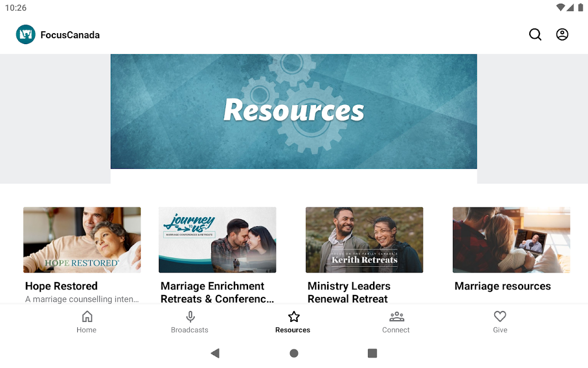Open the user profile account icon
588x368 pixels.
pyautogui.click(x=562, y=34)
